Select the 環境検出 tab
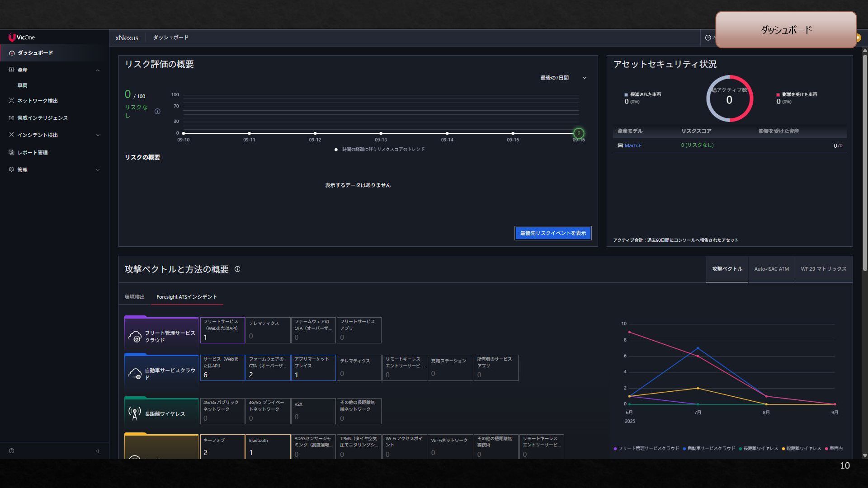The image size is (868, 488). [x=135, y=297]
